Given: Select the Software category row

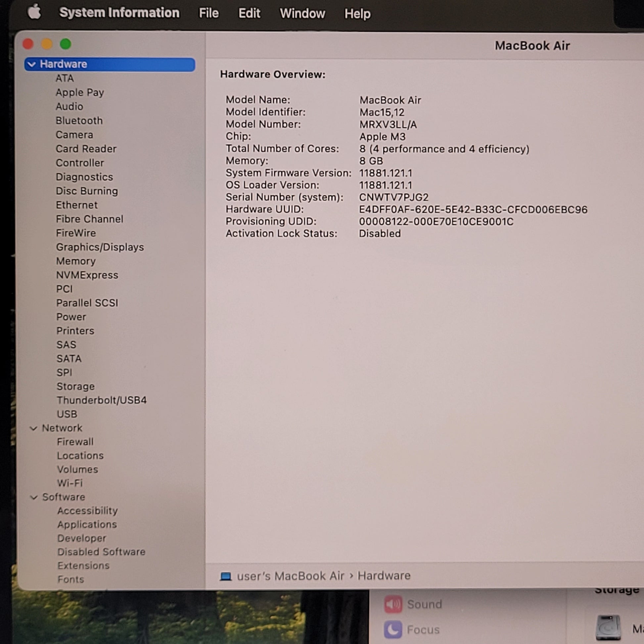Looking at the screenshot, I should pyautogui.click(x=64, y=497).
